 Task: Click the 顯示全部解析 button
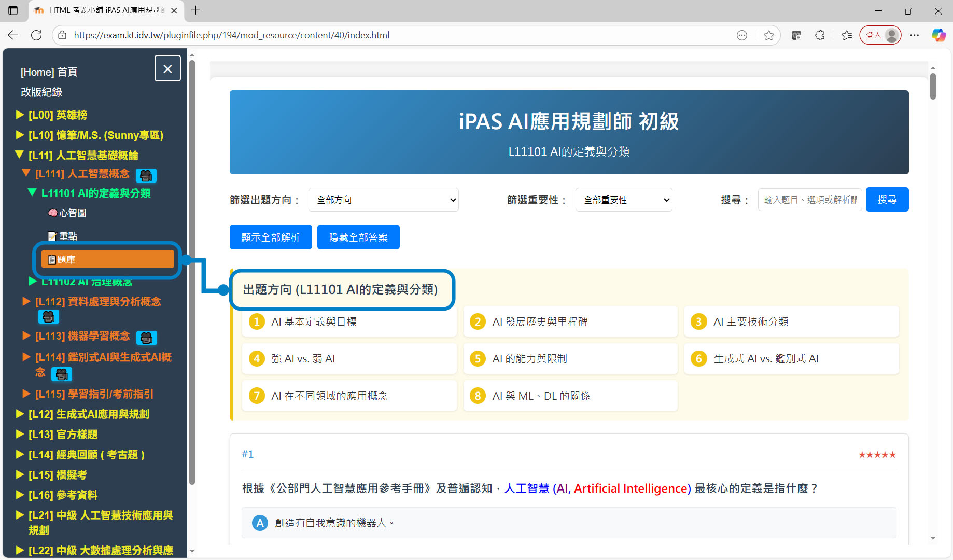(x=270, y=237)
